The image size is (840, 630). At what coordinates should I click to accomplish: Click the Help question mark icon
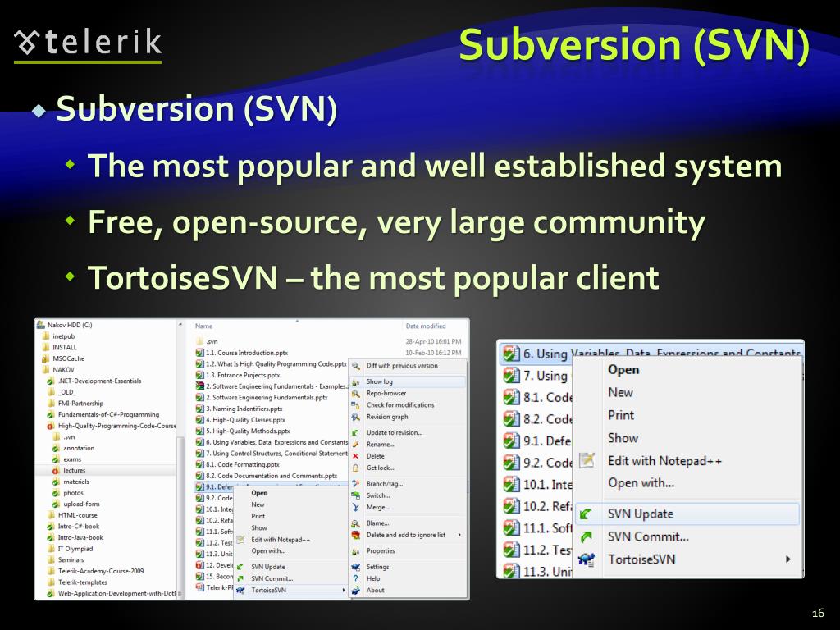pyautogui.click(x=356, y=579)
